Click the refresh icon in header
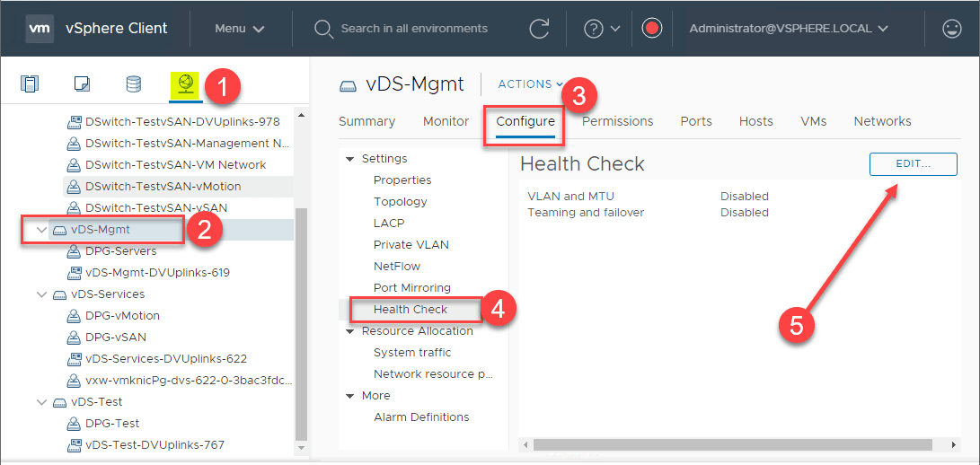 point(539,29)
